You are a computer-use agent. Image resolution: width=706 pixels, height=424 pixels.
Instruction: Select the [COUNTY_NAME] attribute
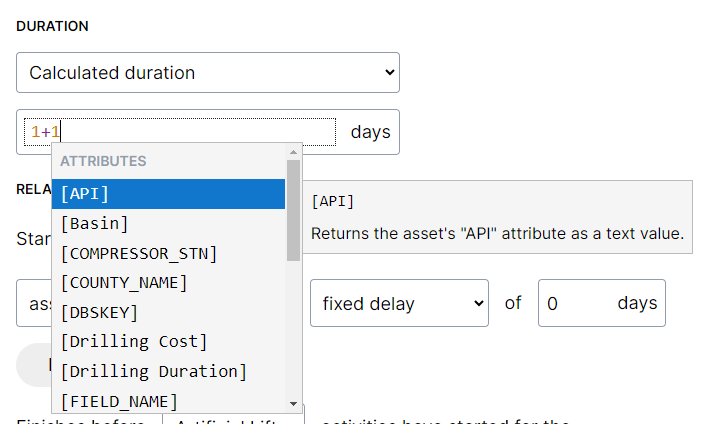[x=168, y=282]
